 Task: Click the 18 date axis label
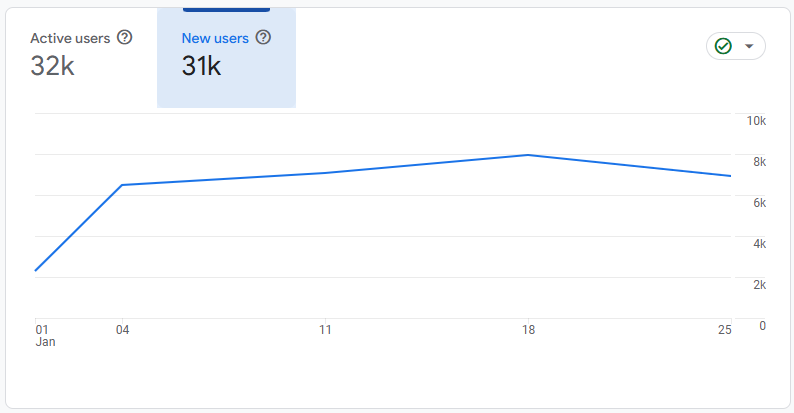click(528, 330)
